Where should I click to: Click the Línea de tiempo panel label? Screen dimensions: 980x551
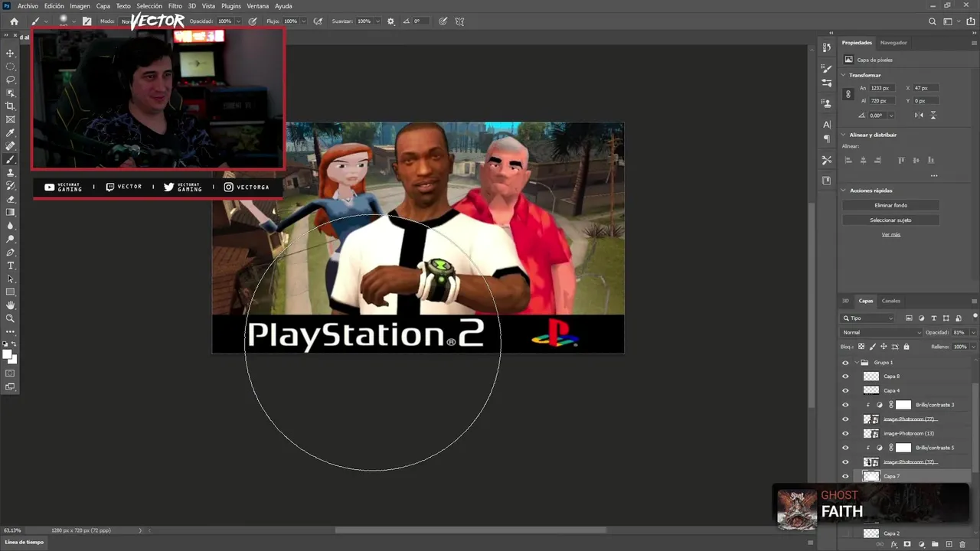pos(24,542)
